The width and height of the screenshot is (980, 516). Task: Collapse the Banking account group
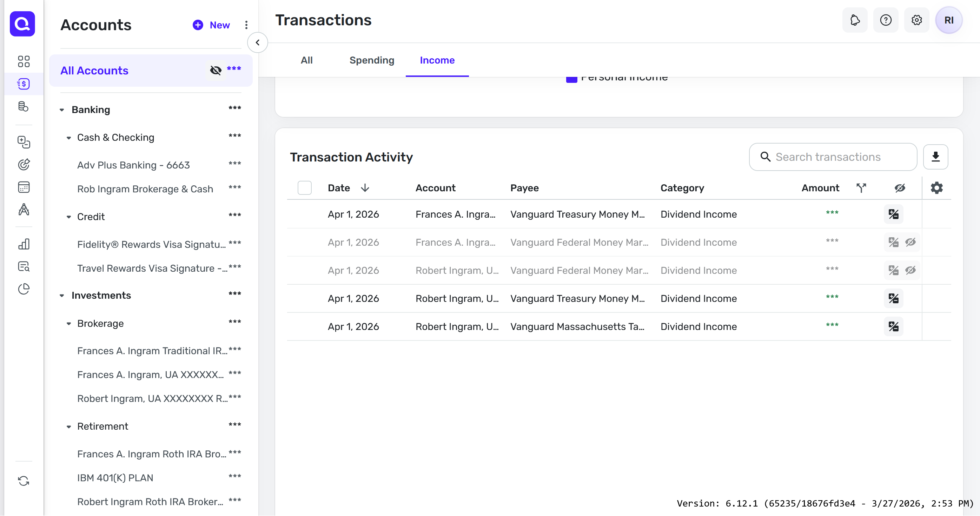tap(62, 110)
